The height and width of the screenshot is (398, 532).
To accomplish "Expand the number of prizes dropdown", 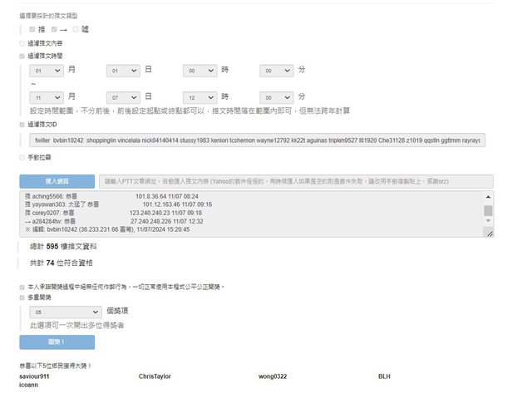I will tap(65, 312).
